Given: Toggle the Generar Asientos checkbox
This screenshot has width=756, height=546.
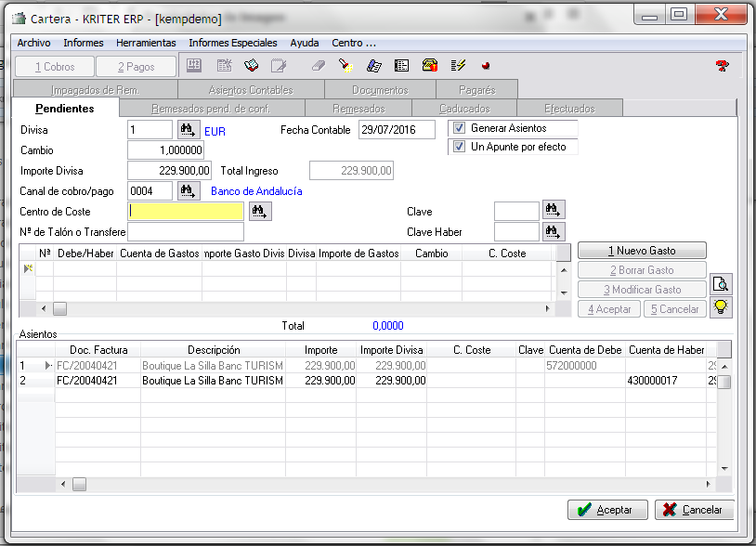Looking at the screenshot, I should 459,128.
